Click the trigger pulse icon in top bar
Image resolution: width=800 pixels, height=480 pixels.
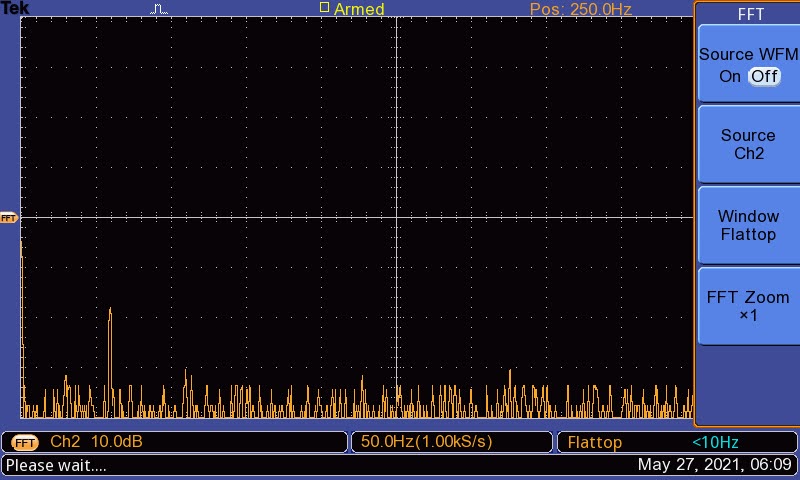pos(160,9)
